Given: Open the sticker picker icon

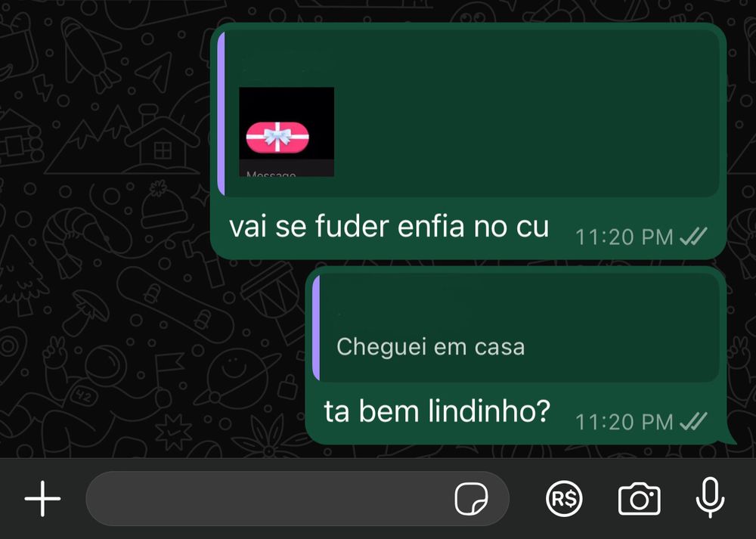Looking at the screenshot, I should click(471, 498).
